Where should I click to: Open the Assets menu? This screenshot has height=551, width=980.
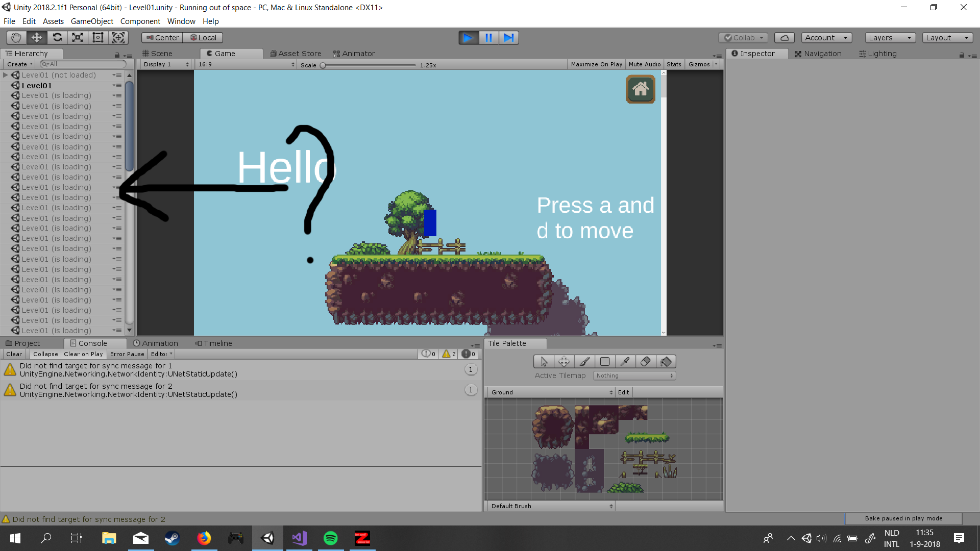(53, 21)
